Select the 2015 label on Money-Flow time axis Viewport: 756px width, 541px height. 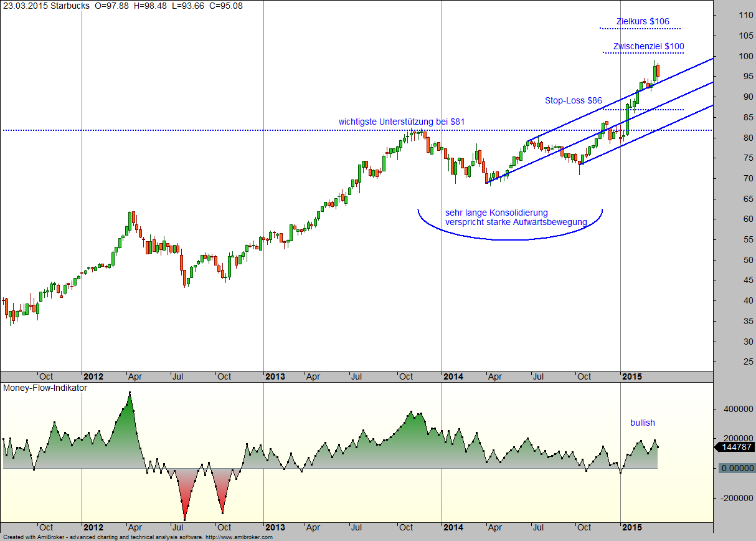click(633, 527)
